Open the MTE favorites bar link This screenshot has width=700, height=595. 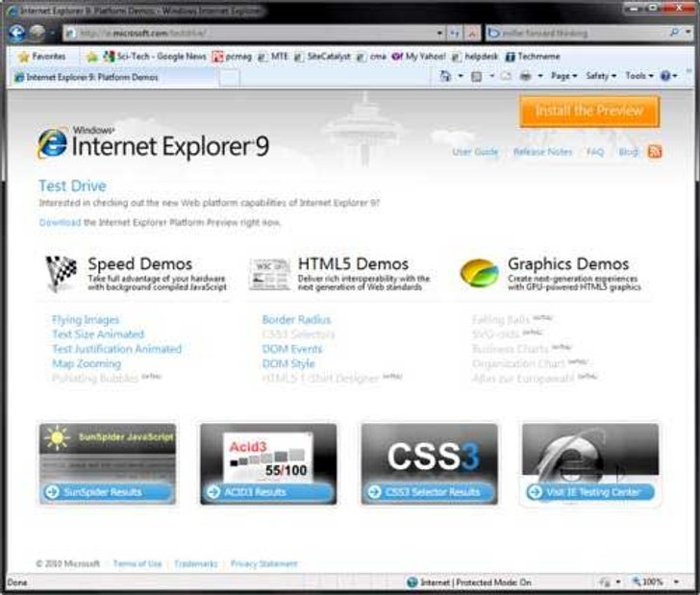click(273, 57)
